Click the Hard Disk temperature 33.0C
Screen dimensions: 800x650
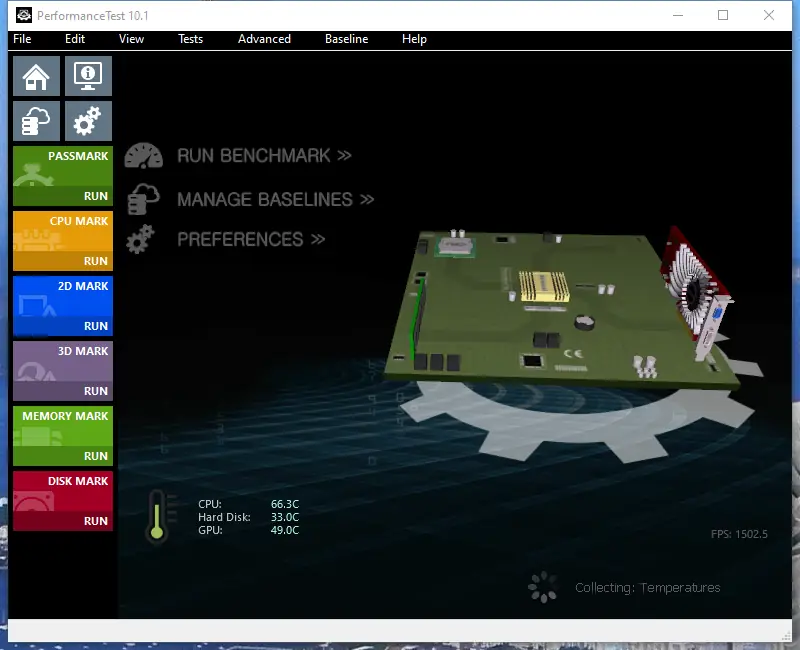[285, 517]
